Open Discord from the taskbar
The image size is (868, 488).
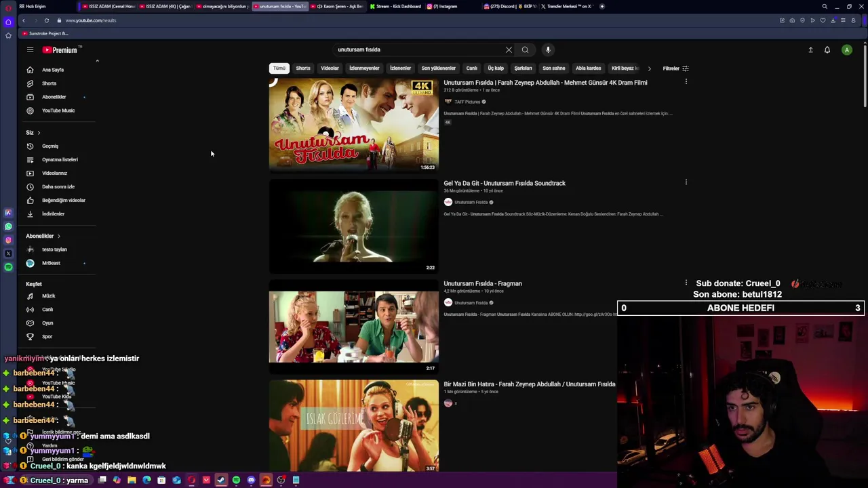pyautogui.click(x=251, y=480)
